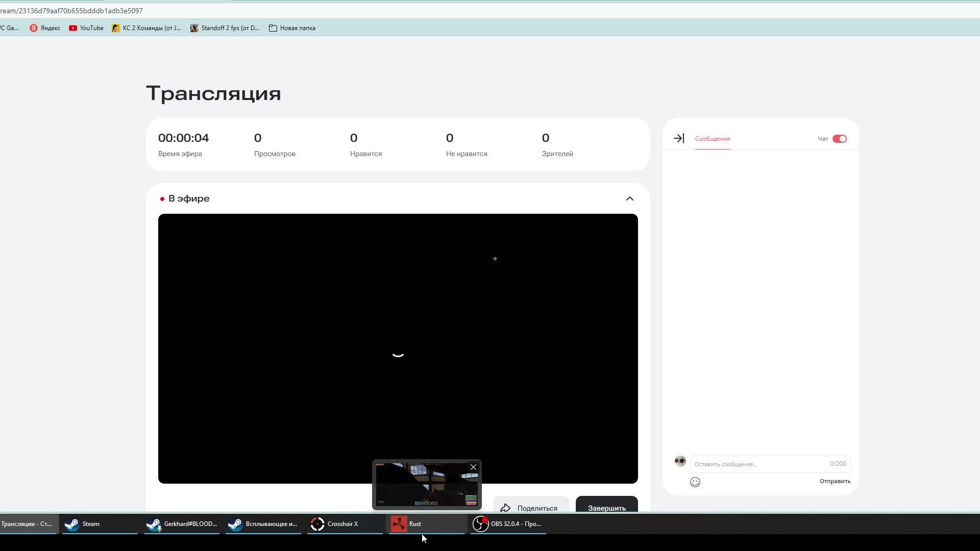Image resolution: width=980 pixels, height=551 pixels.
Task: Switch to OBS 32.0.4 in taskbar
Action: [508, 524]
